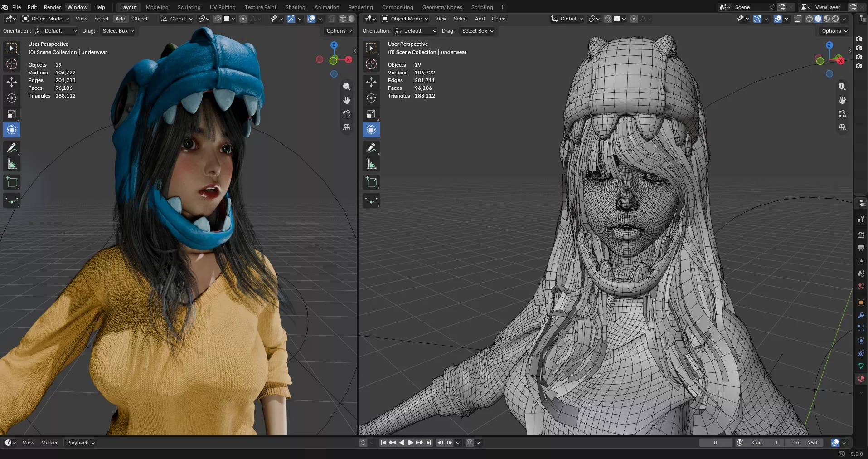Select the Rotate tool in left viewport
Image resolution: width=868 pixels, height=459 pixels.
click(12, 98)
